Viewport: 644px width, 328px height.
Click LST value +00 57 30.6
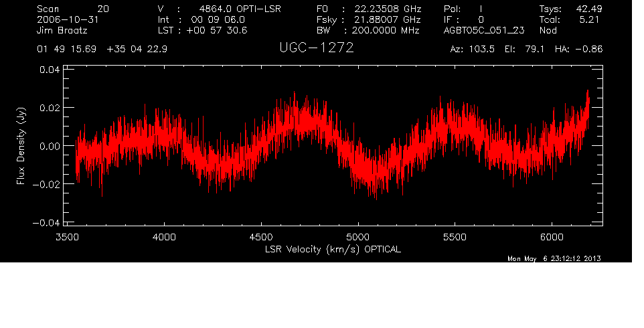click(x=217, y=30)
